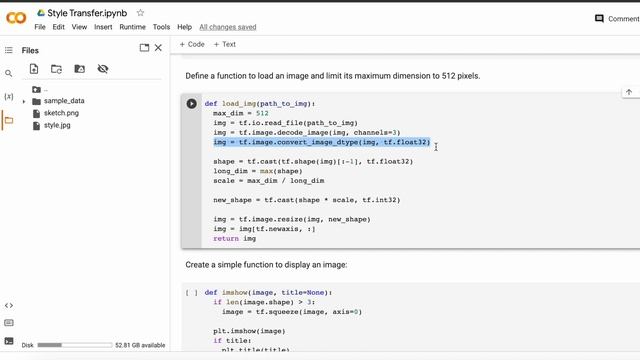
Task: Add a new Code cell
Action: (192, 44)
